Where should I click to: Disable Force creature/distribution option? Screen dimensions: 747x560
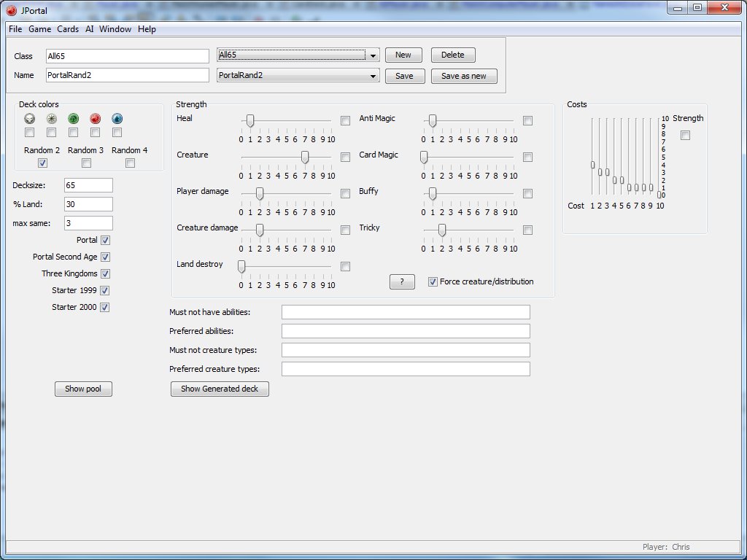pyautogui.click(x=433, y=281)
